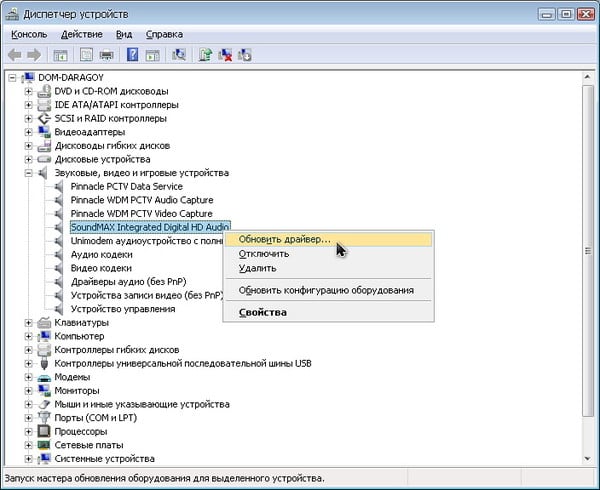Select Pinnacle PCTV Data Service device
This screenshot has width=600, height=490.
127,186
